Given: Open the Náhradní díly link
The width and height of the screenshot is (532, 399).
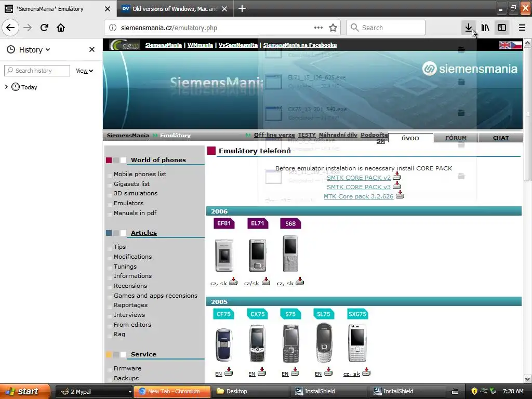Looking at the screenshot, I should click(x=338, y=135).
